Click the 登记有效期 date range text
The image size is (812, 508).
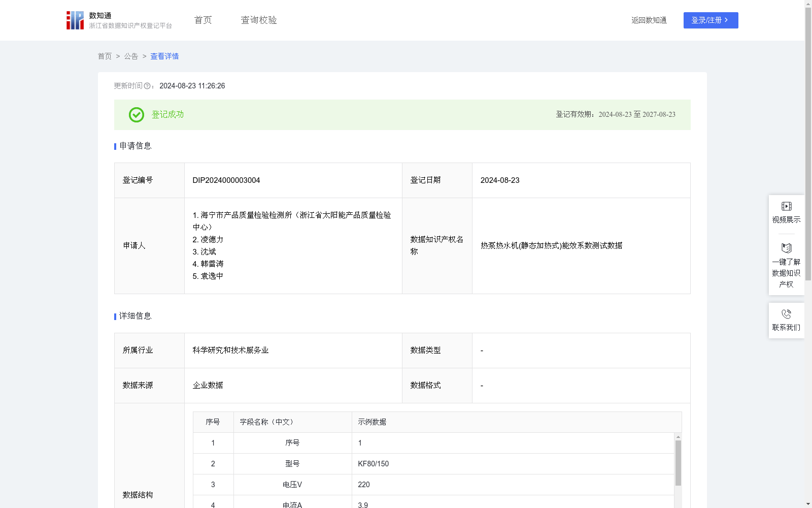tap(616, 115)
